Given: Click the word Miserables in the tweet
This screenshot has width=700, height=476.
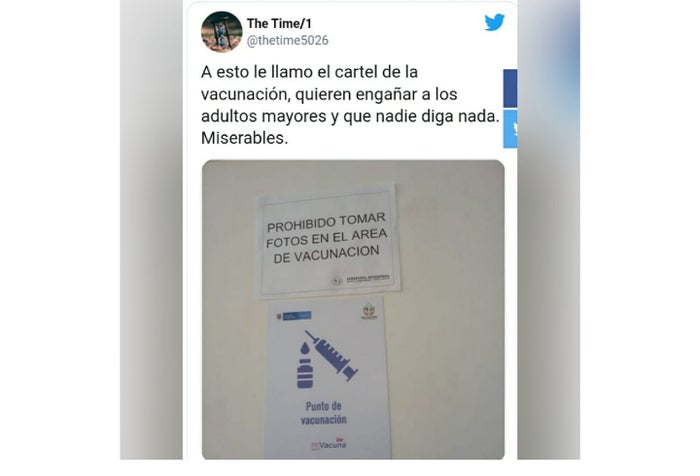Looking at the screenshot, I should [244, 138].
